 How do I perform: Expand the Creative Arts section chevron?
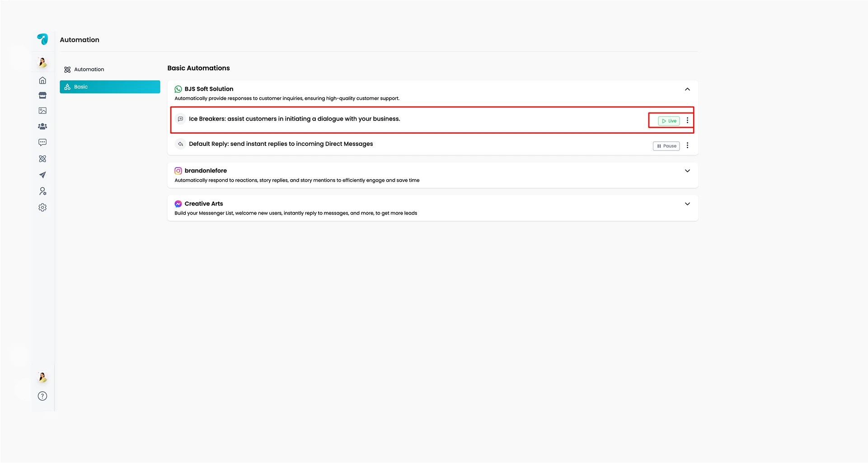pyautogui.click(x=688, y=204)
